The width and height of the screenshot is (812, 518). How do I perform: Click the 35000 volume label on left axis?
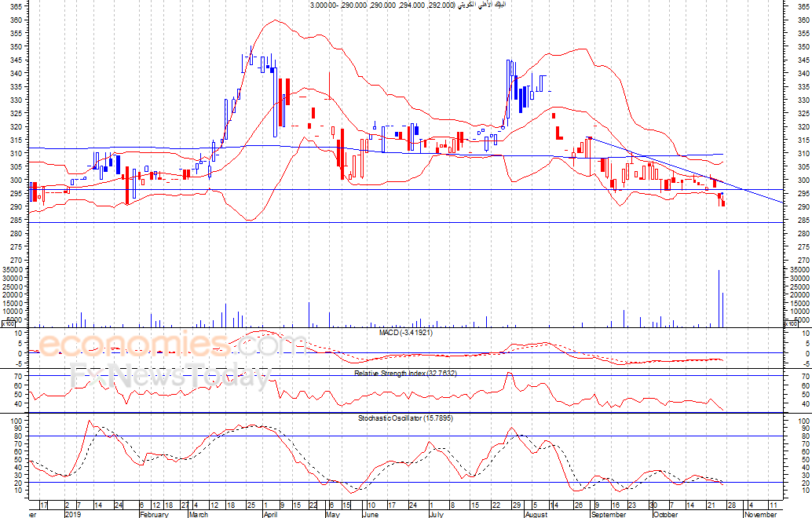[x=14, y=269]
